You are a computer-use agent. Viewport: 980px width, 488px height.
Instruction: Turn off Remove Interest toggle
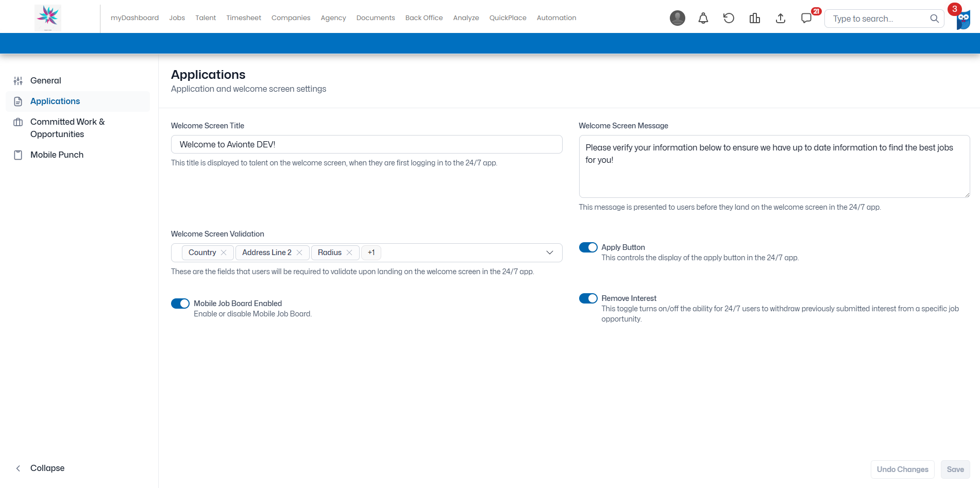[588, 298]
